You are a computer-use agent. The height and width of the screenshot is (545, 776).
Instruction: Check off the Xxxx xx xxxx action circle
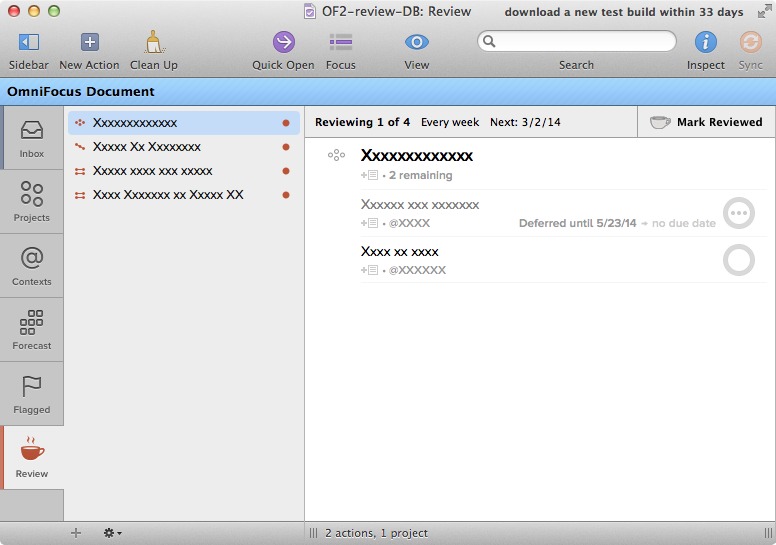point(738,260)
